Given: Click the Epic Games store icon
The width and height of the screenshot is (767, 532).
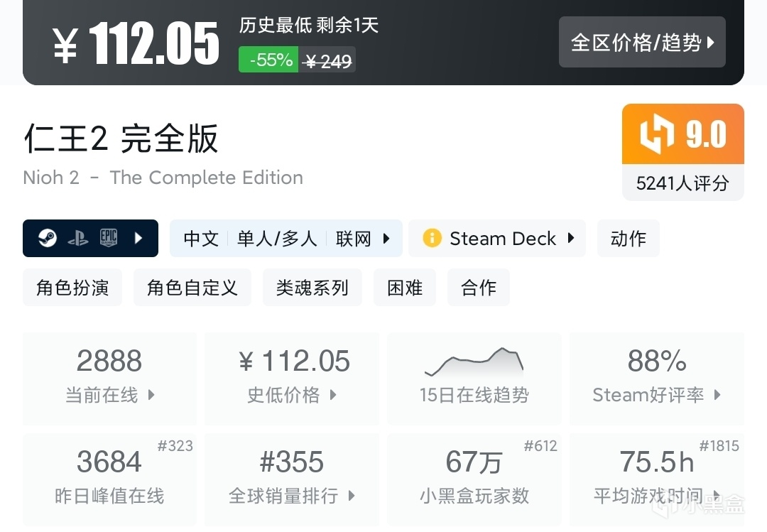Looking at the screenshot, I should [x=108, y=238].
